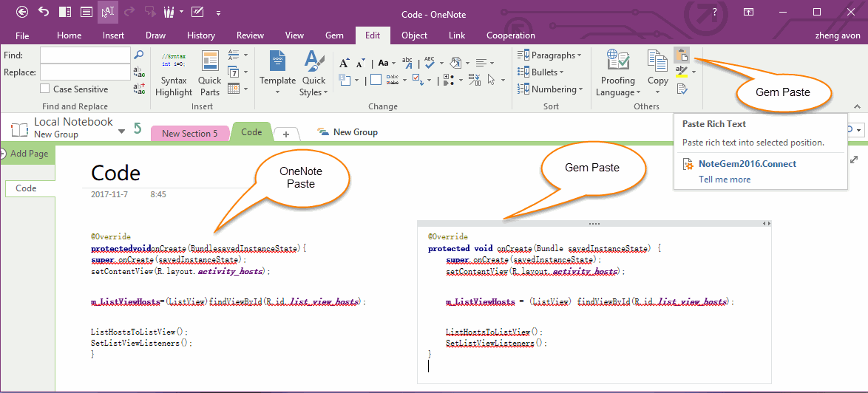This screenshot has width=868, height=393.
Task: Toggle the Type/Select text tool icon
Action: click(x=107, y=12)
